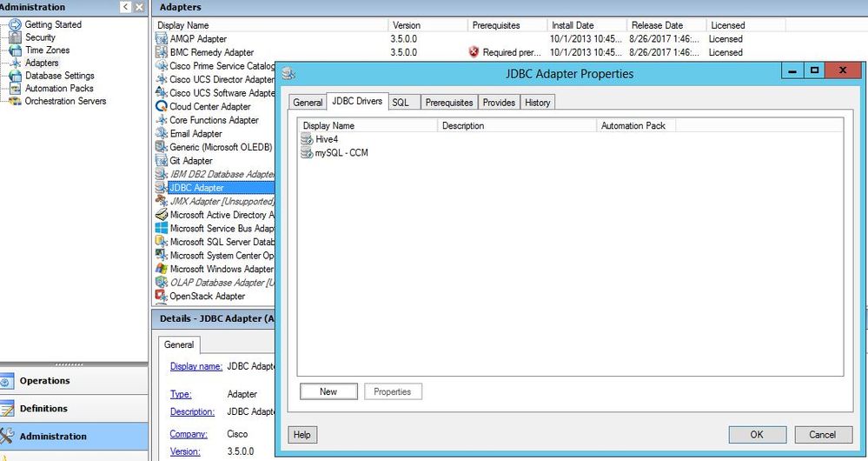
Task: Follow the Version link in Details
Action: click(x=185, y=451)
